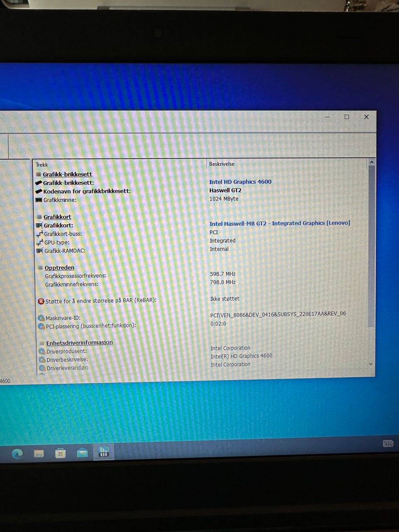Click the icon beside Driverleverandør

coord(42,368)
